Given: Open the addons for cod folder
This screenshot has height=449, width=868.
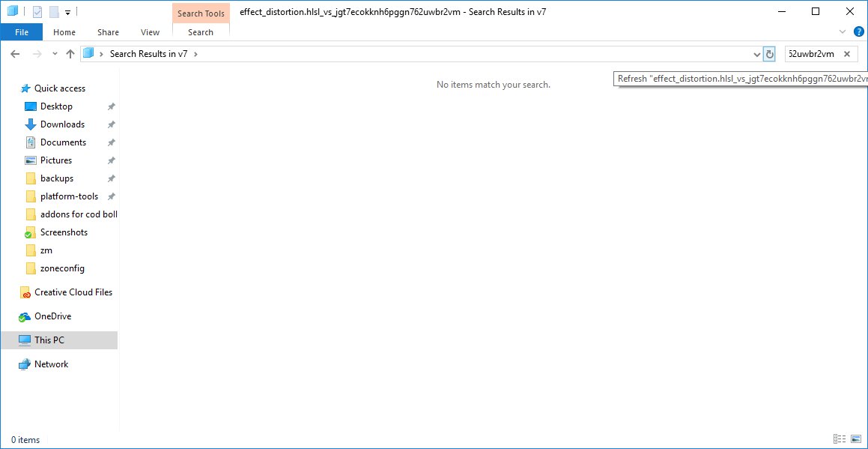Looking at the screenshot, I should tap(79, 214).
